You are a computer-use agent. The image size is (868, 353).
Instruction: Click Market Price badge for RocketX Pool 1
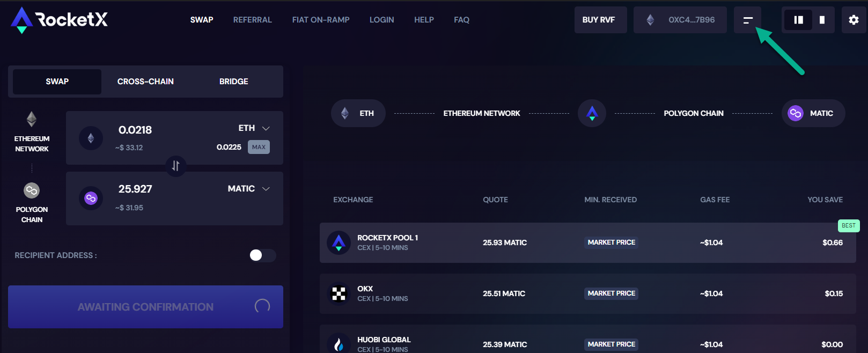tap(612, 242)
